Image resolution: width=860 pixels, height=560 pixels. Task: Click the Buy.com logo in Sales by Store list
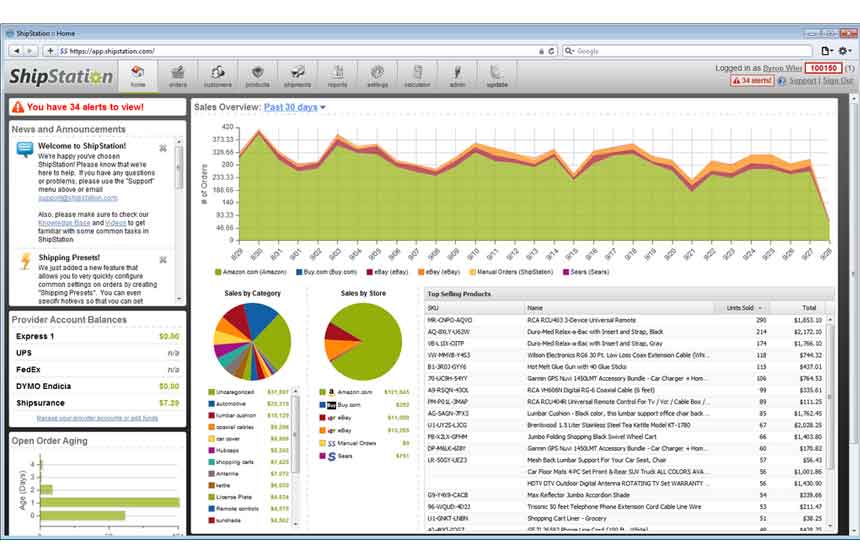331,405
